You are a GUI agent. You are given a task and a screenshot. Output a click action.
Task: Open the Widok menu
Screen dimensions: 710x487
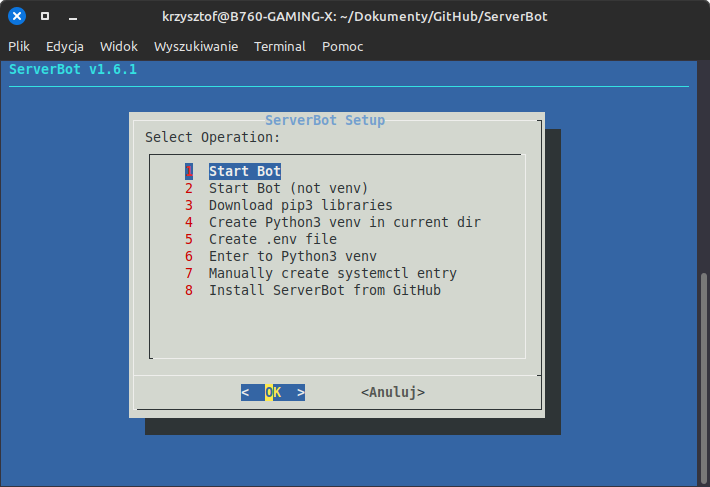tap(119, 47)
